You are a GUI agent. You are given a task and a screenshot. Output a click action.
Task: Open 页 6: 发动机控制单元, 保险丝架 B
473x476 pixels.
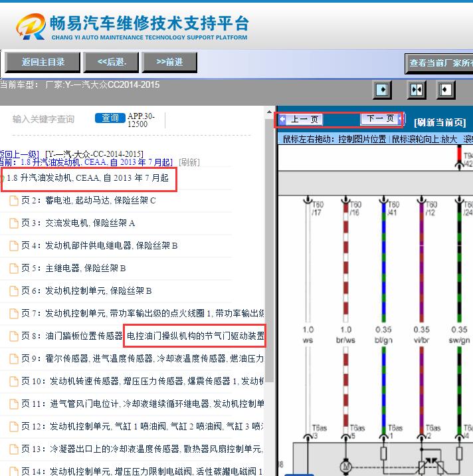[x=86, y=291]
